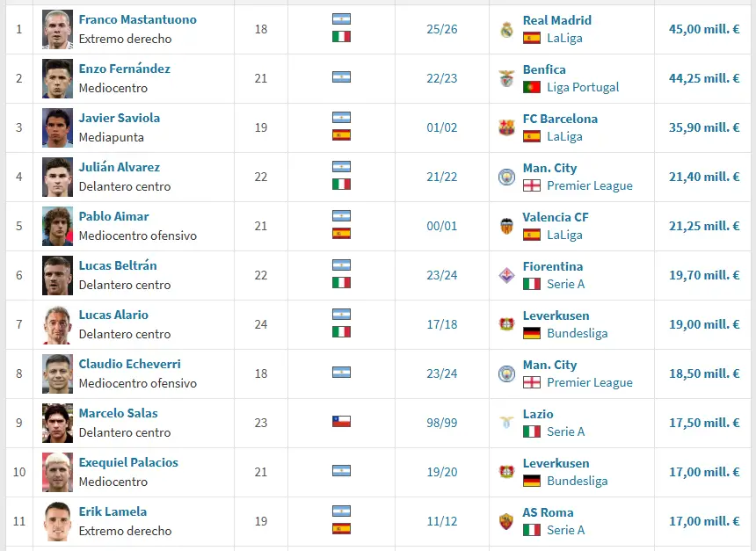Click Pablo Aimar's player photo
The image size is (756, 551).
(58, 226)
